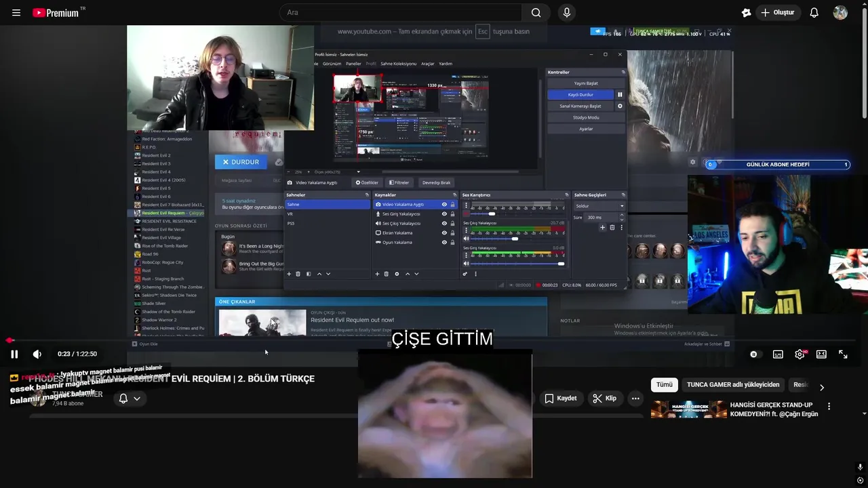The height and width of the screenshot is (488, 868).
Task: Mute Ses Çıkış Yakalayıcısı speaker icon
Action: coord(466,239)
